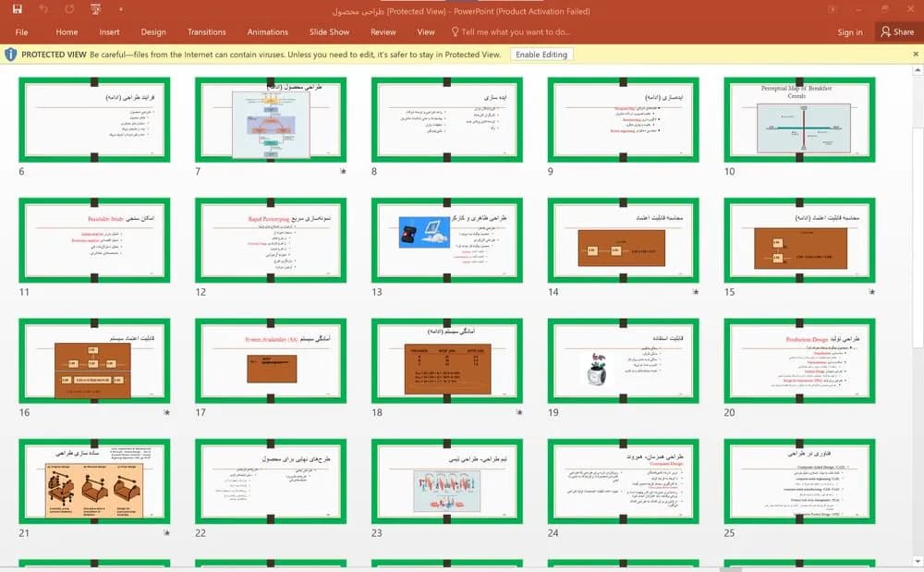
Task: Select slide 19 thumbnail
Action: point(623,360)
